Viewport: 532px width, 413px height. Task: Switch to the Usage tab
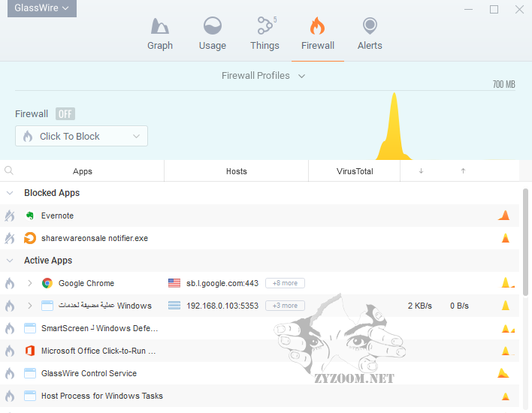pos(213,34)
